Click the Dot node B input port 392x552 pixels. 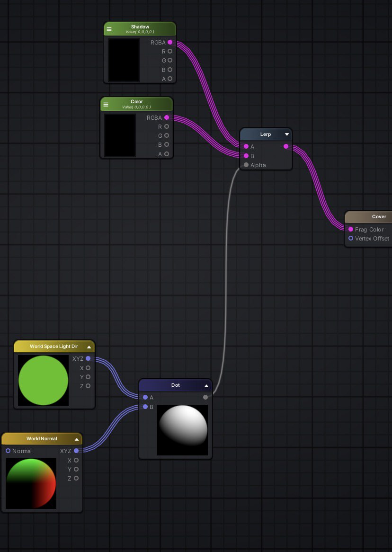coord(145,407)
